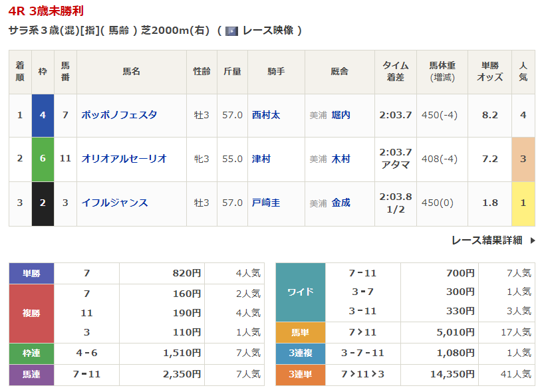The height and width of the screenshot is (392, 544).
Task: Click black frame cell number 2
Action: (x=43, y=204)
